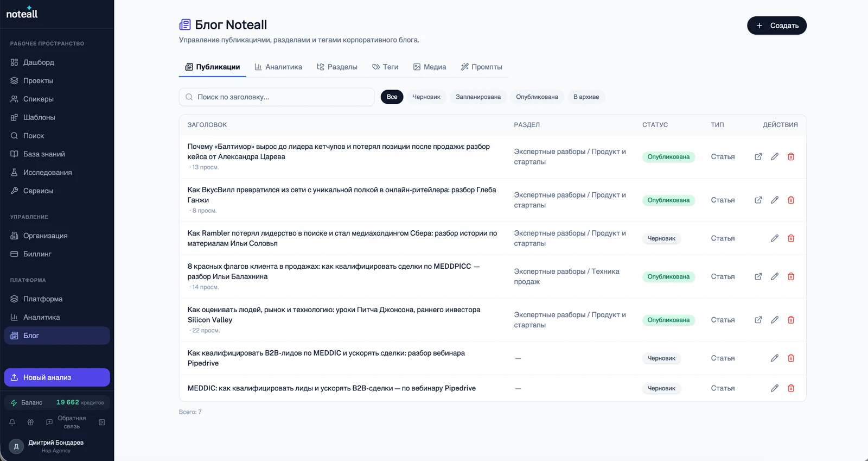Open the Silicon Valley article externally
The height and width of the screenshot is (461, 868).
tap(758, 320)
